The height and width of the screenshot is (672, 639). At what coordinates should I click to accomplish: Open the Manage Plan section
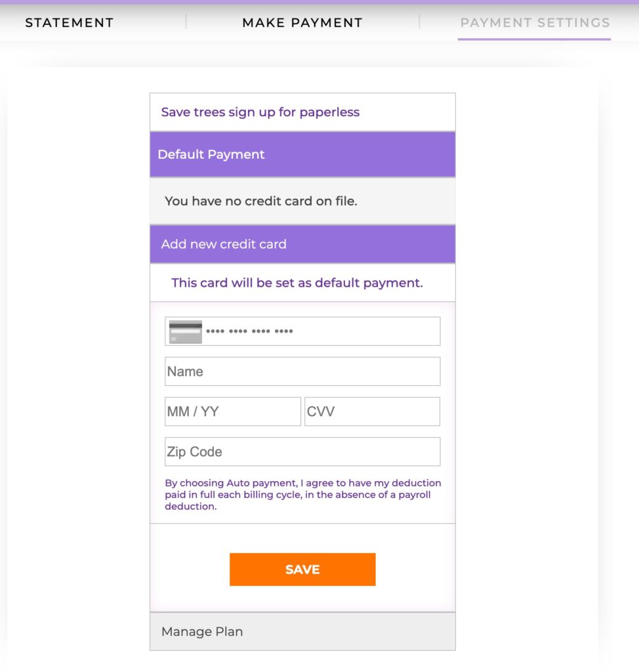(302, 631)
